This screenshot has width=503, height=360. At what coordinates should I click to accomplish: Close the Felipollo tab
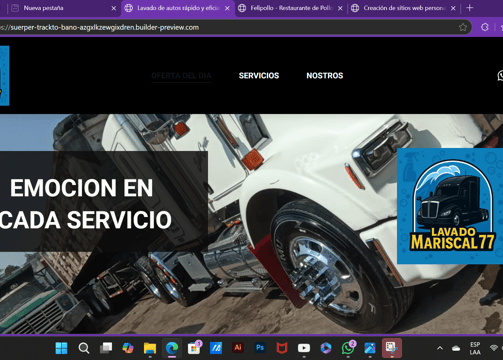point(340,8)
